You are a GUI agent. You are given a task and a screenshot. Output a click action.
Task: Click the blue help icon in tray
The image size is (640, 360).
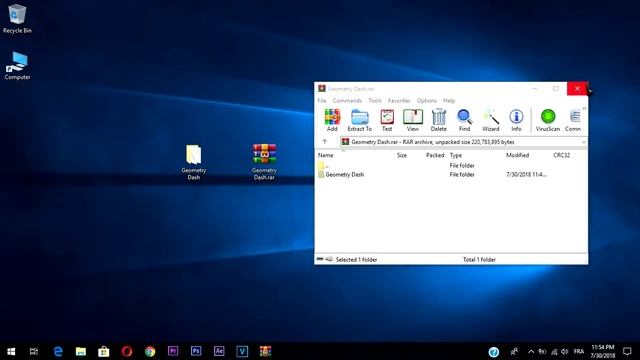(x=493, y=352)
